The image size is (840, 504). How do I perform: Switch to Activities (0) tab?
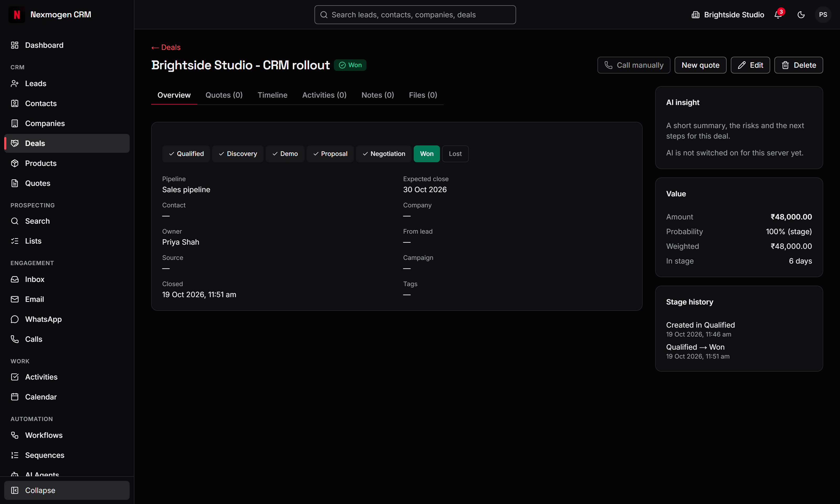coord(324,95)
